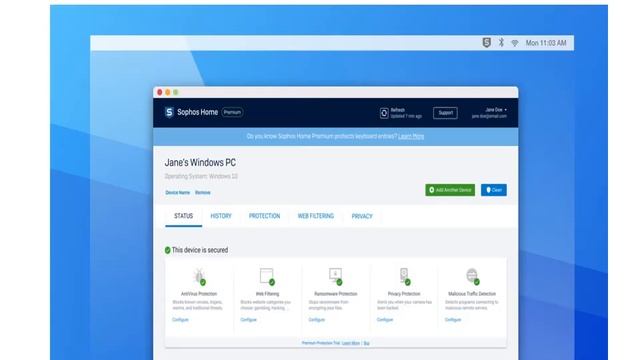Click the 'Privacy Protection' card heading
The height and width of the screenshot is (360, 640).
[404, 294]
